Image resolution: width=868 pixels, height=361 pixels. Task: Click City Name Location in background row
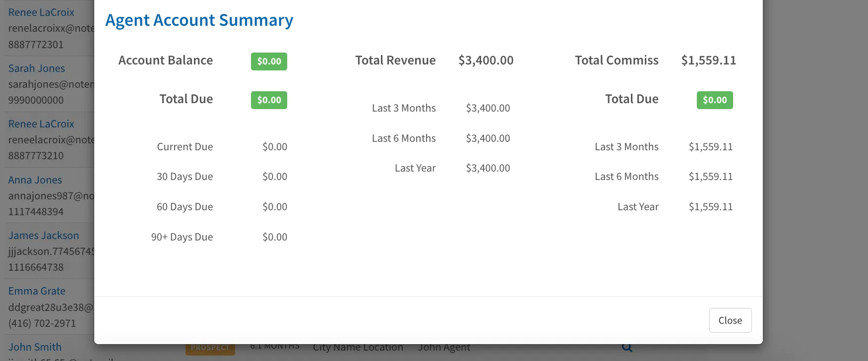click(358, 348)
